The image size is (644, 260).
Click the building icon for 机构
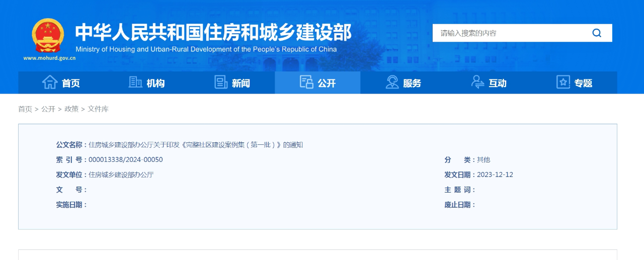135,82
